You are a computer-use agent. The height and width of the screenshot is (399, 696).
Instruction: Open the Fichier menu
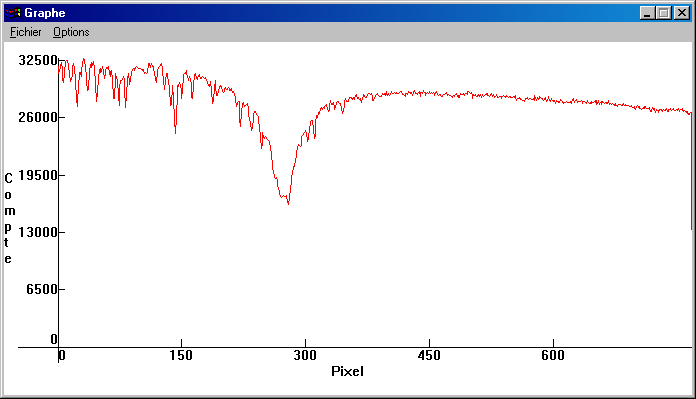click(25, 32)
